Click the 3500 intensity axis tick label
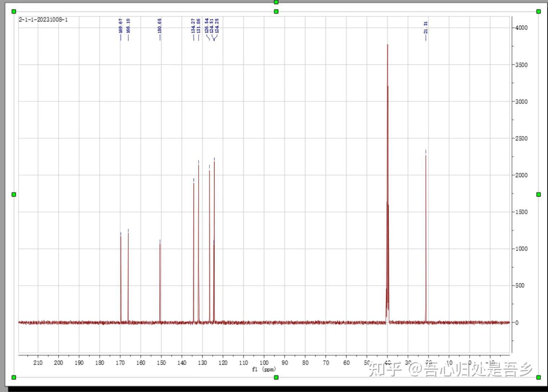Screen dimensions: 548x392 [x=521, y=65]
